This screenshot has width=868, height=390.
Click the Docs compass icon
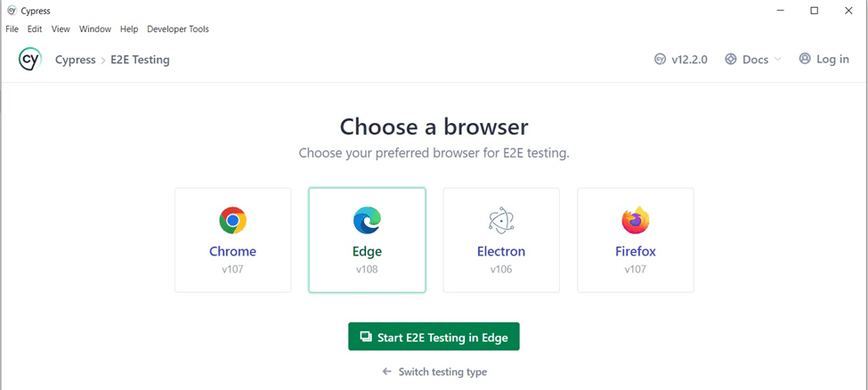click(731, 60)
